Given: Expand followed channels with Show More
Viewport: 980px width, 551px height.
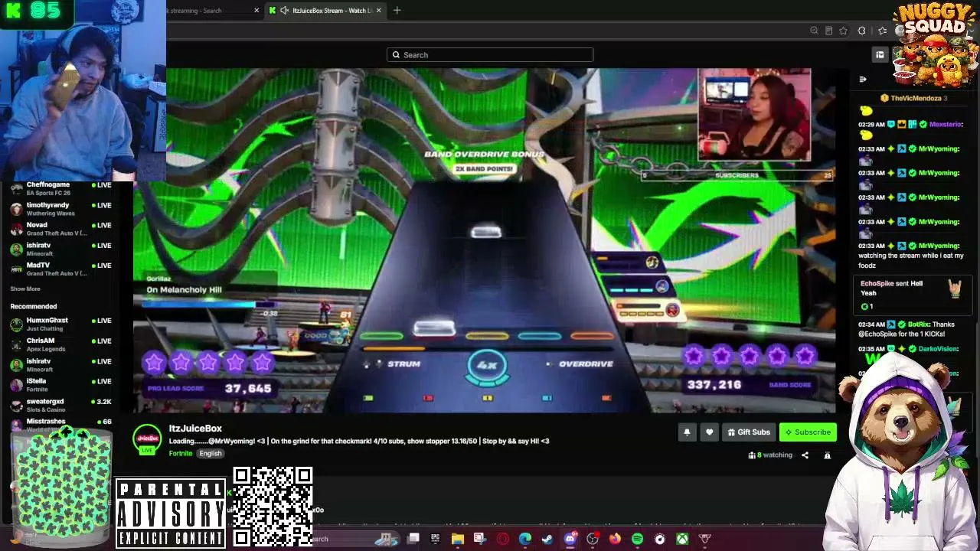Looking at the screenshot, I should 25,289.
